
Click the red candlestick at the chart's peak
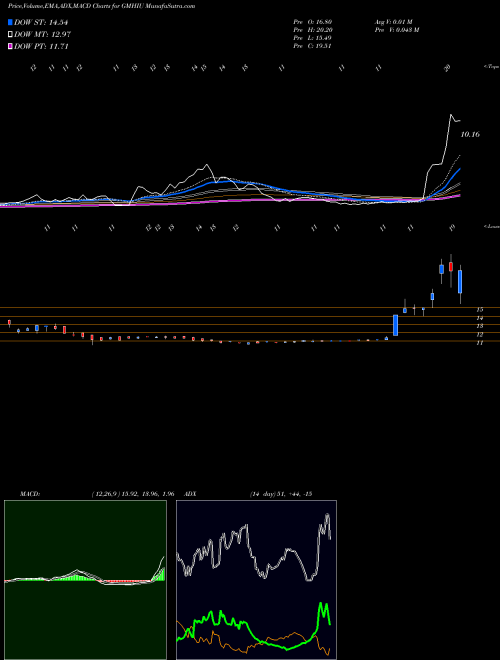point(451,266)
